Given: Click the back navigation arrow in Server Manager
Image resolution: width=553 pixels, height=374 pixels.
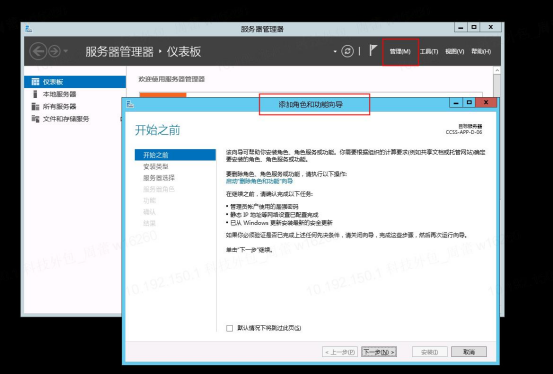Looking at the screenshot, I should 38,52.
